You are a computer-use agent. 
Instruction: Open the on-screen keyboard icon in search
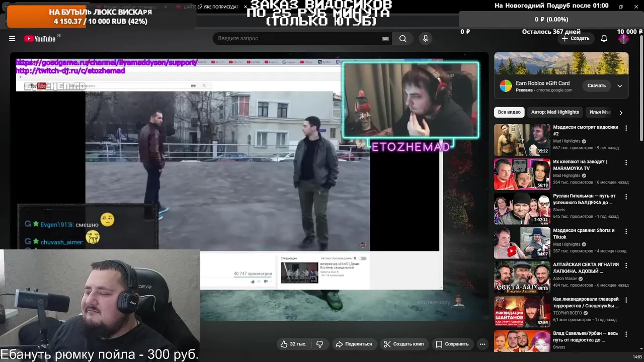[x=385, y=39]
